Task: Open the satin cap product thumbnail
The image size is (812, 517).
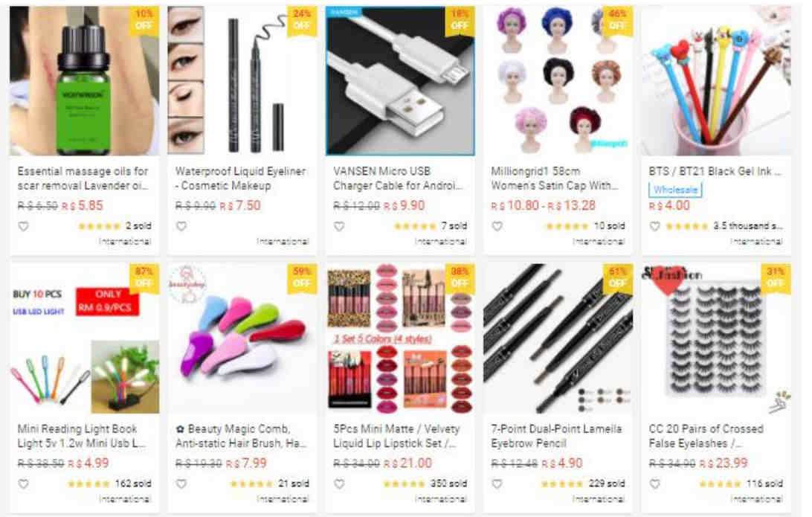Action: 558,81
